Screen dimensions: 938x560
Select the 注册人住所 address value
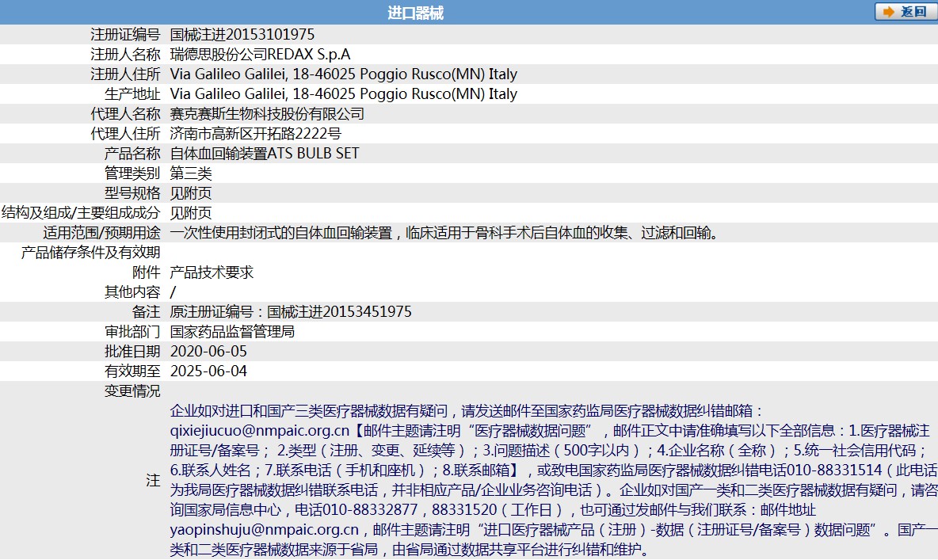tap(343, 74)
